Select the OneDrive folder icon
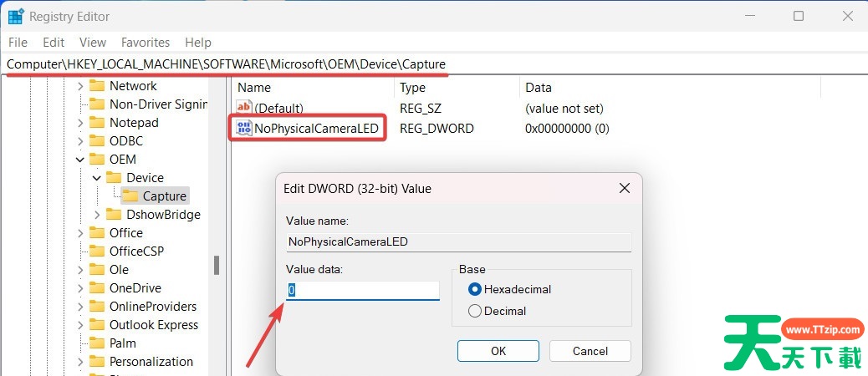This screenshot has width=868, height=376. pyautogui.click(x=97, y=288)
